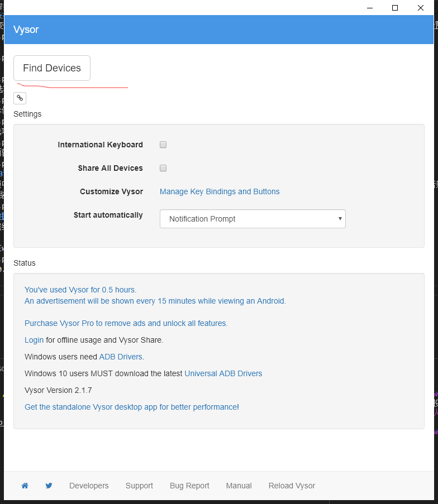Maximize the Vysor window
The width and height of the screenshot is (438, 504).
395,8
